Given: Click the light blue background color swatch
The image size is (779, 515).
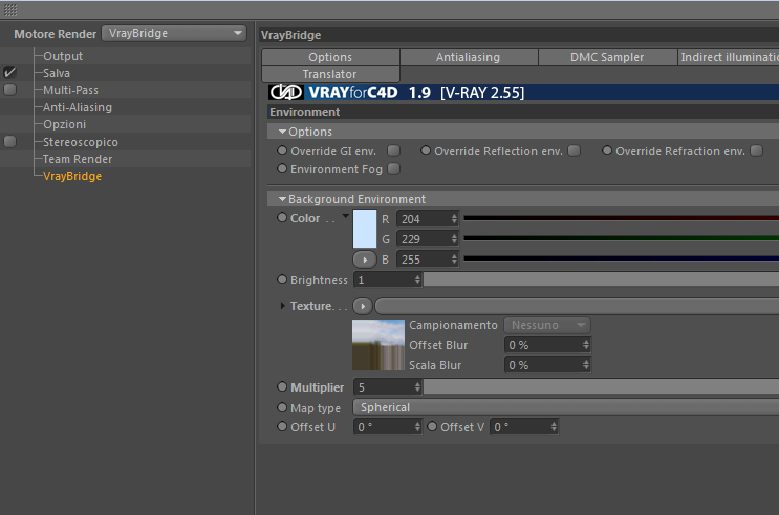Looking at the screenshot, I should 364,229.
